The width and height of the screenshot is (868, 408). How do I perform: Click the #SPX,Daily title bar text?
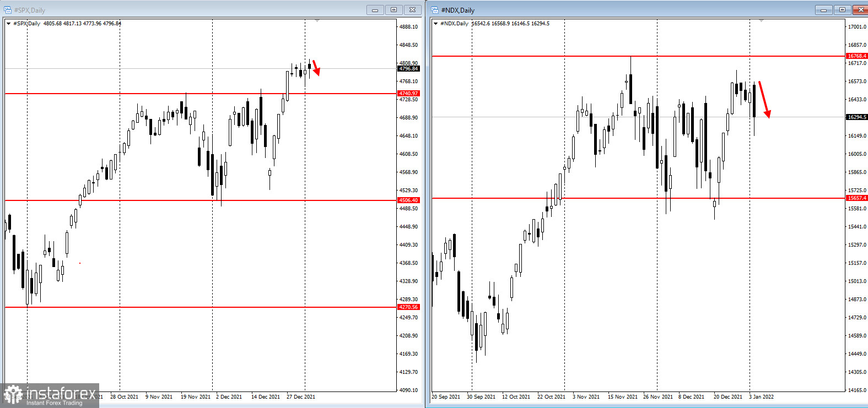[x=30, y=10]
